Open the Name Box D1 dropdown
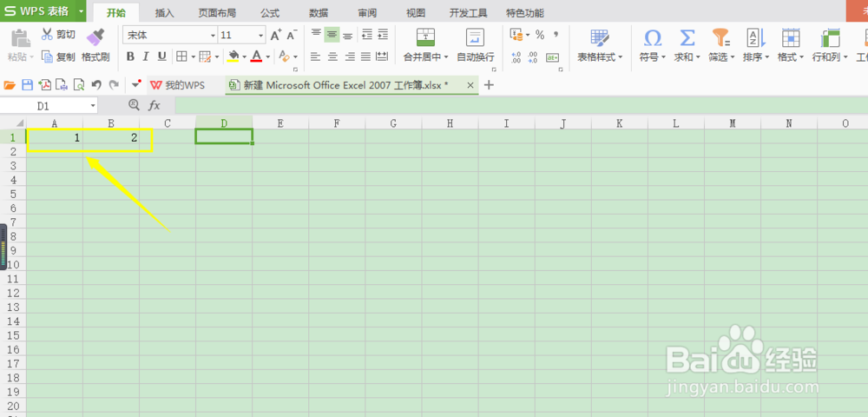868x417 pixels. coord(93,105)
